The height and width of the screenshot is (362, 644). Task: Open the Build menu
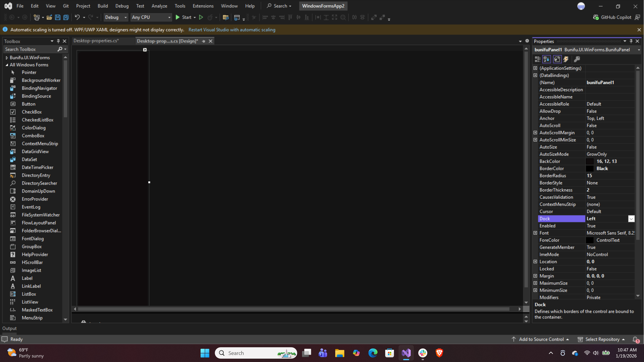pos(102,6)
